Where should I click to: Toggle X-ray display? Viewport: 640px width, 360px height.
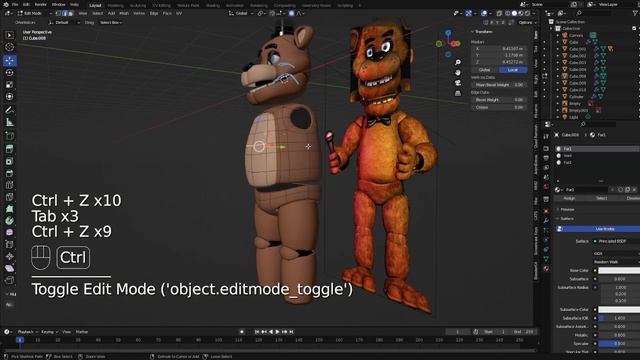coord(499,13)
